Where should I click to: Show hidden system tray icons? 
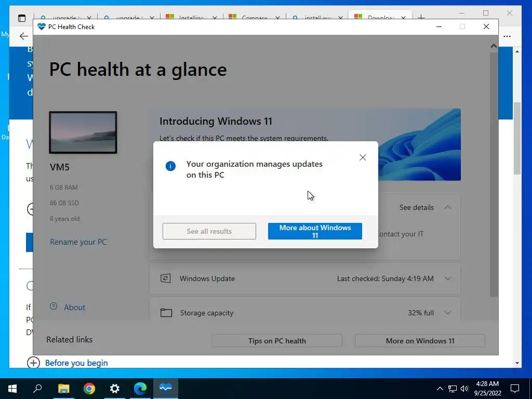click(x=440, y=389)
